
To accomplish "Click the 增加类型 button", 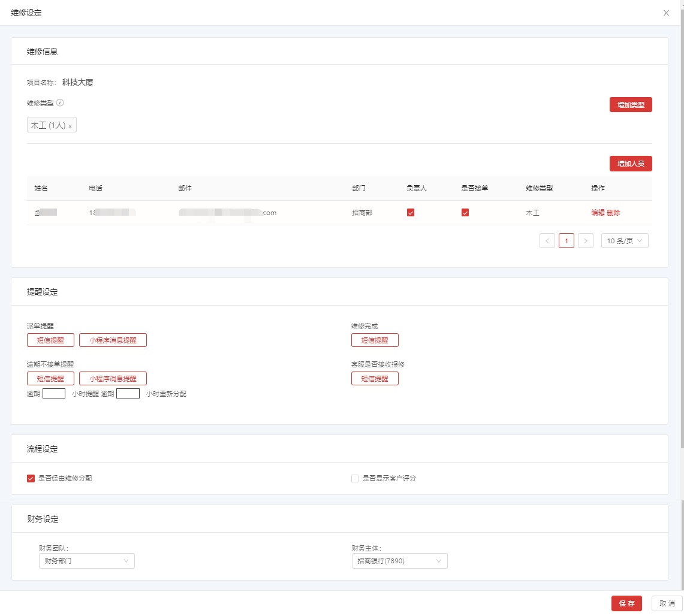I will 631,105.
